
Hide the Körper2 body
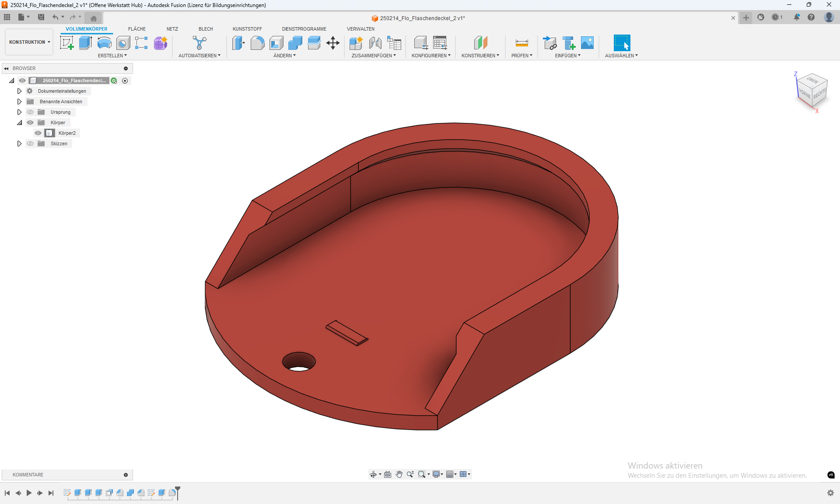pos(38,133)
